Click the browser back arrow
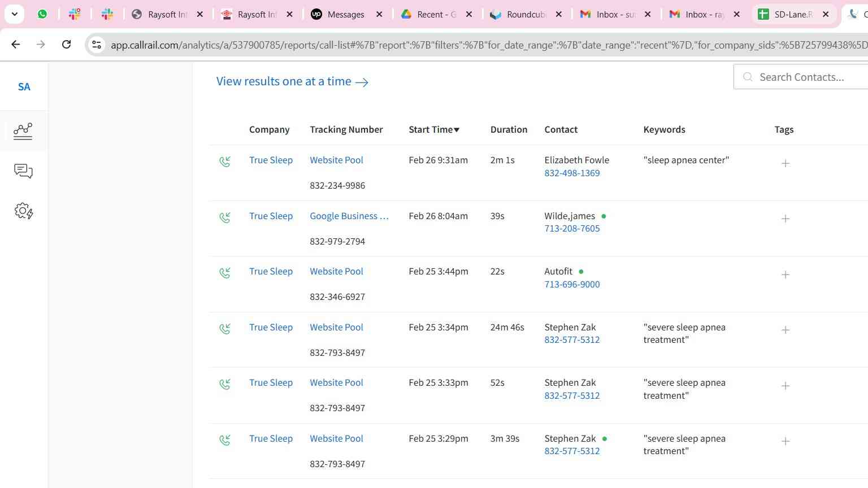868x488 pixels. pyautogui.click(x=16, y=45)
